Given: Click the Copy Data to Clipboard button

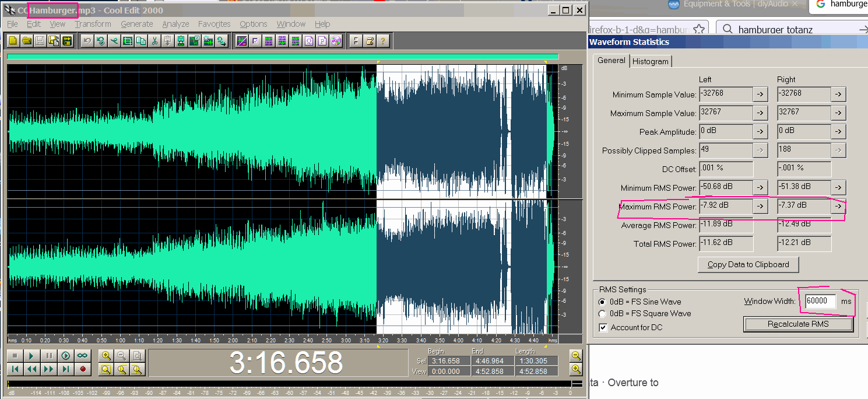Looking at the screenshot, I should (x=748, y=264).
